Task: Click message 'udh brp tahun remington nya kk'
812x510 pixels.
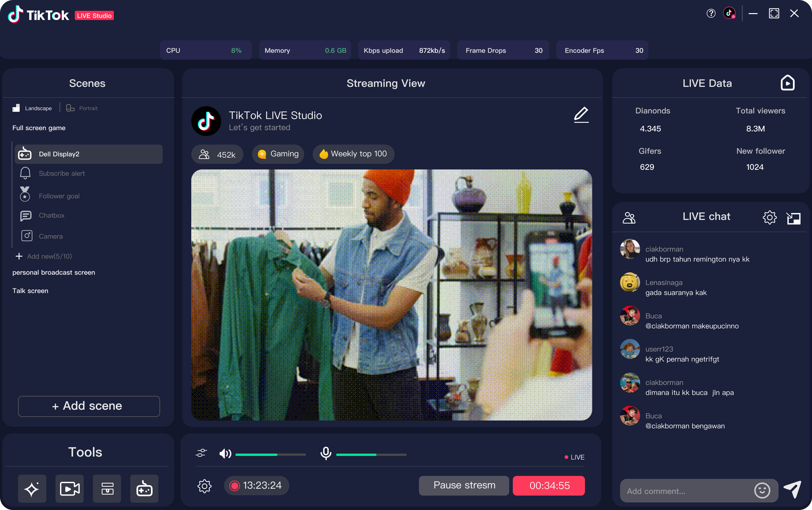Action: pos(697,259)
